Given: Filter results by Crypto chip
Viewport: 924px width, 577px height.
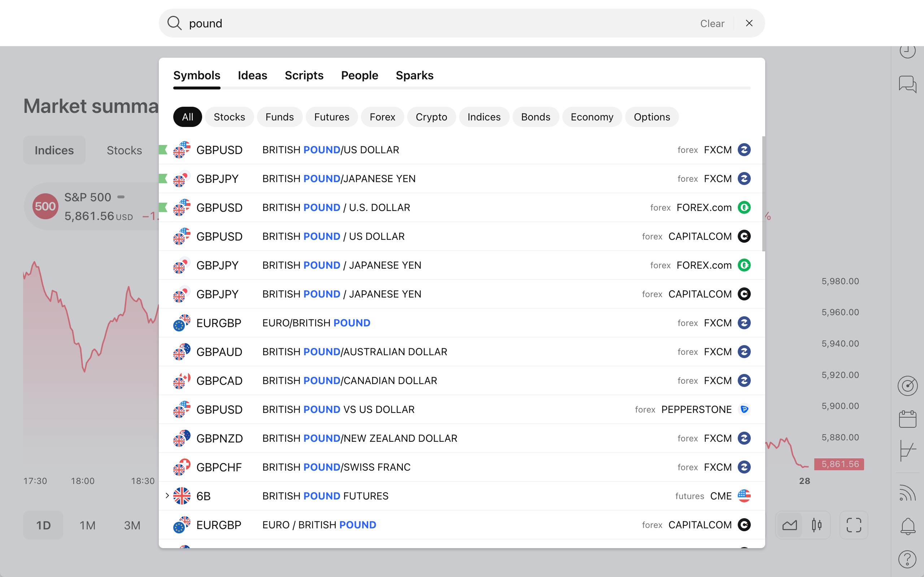Looking at the screenshot, I should coord(431,117).
